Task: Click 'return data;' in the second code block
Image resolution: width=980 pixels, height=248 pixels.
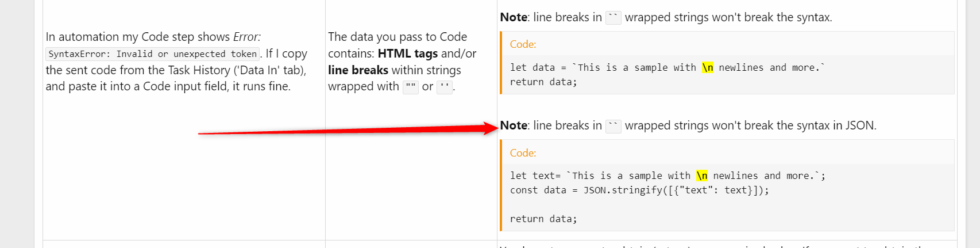Action: pos(543,219)
